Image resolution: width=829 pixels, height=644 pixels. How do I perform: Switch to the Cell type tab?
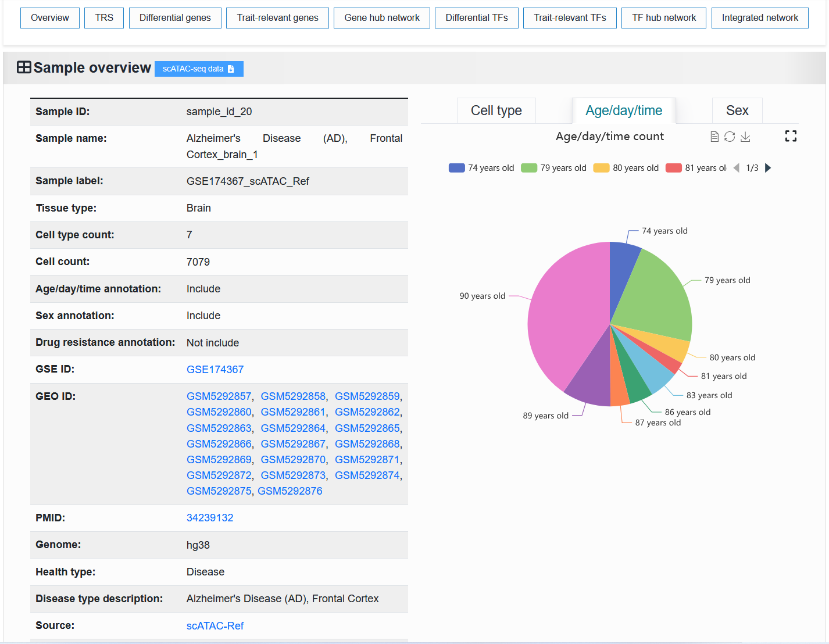point(496,110)
